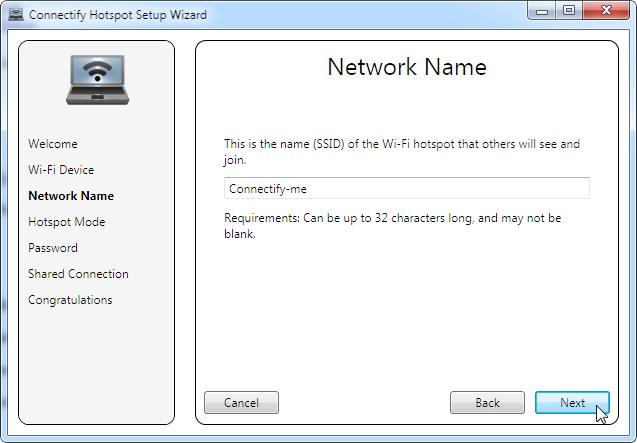This screenshot has height=443, width=637.
Task: Click the Connectify Hotspot Setup Wizard title
Action: (x=118, y=15)
